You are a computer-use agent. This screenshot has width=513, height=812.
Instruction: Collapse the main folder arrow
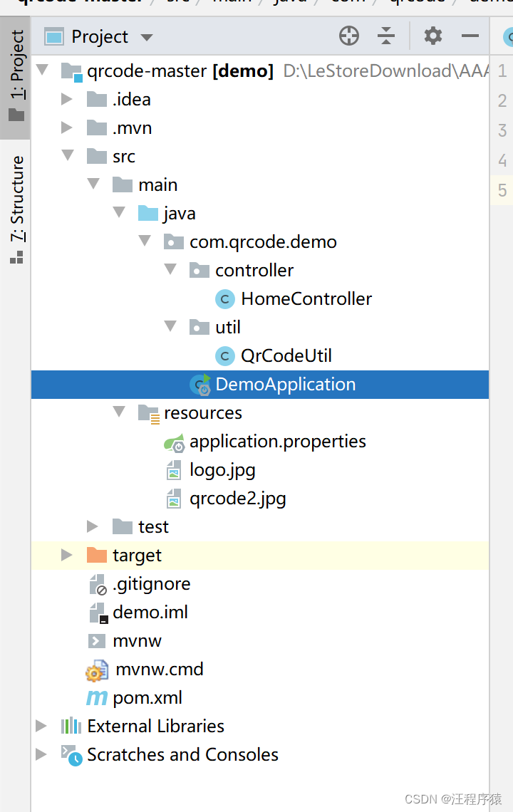[93, 183]
